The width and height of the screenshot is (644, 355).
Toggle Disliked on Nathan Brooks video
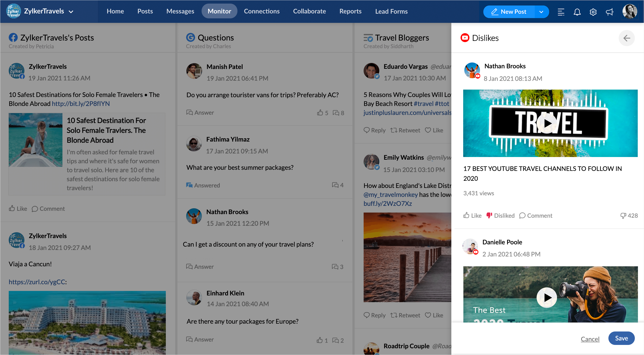[500, 215]
